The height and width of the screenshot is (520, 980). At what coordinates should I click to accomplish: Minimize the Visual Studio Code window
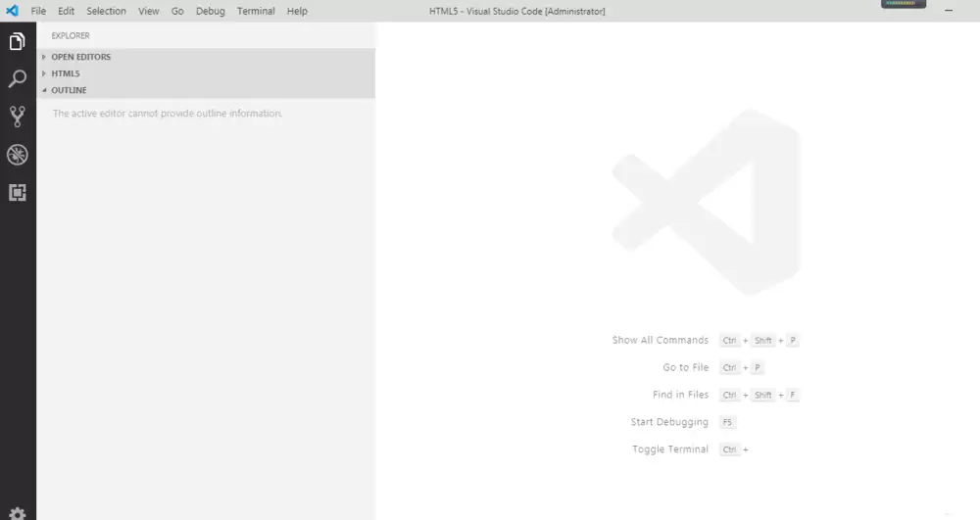pos(948,11)
